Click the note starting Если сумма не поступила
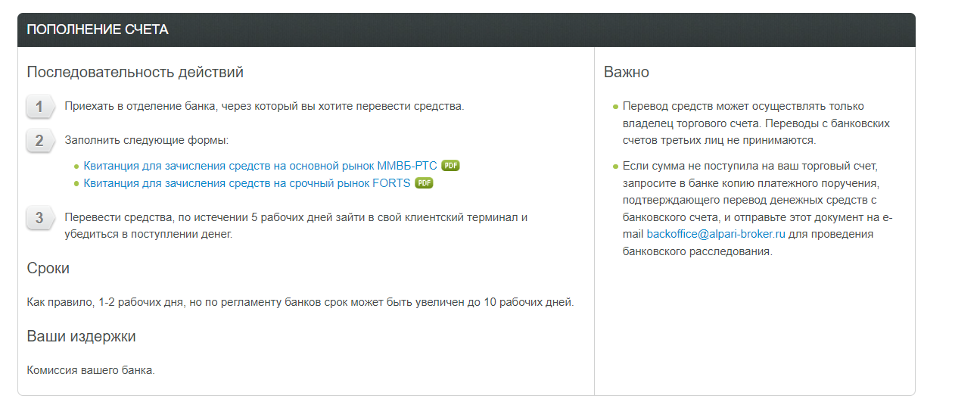980x402 pixels. pyautogui.click(x=755, y=208)
